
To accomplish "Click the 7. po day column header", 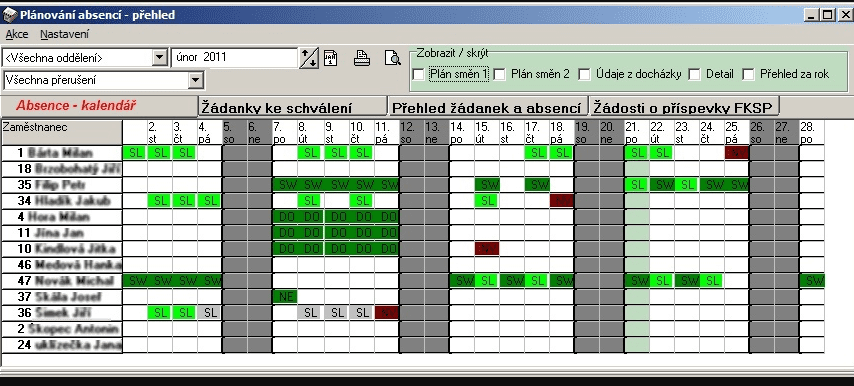I will (x=285, y=132).
